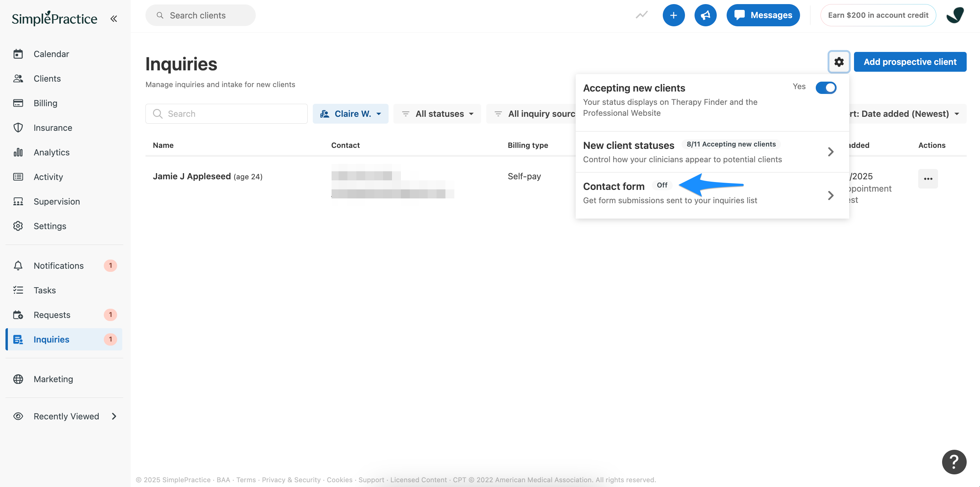
Task: Click the blue plus create button
Action: [673, 15]
